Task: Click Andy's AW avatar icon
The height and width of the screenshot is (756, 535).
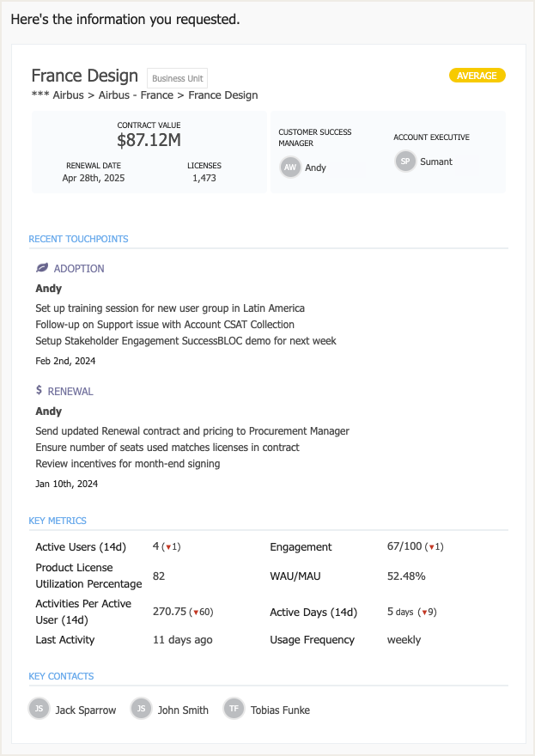Action: pos(290,168)
